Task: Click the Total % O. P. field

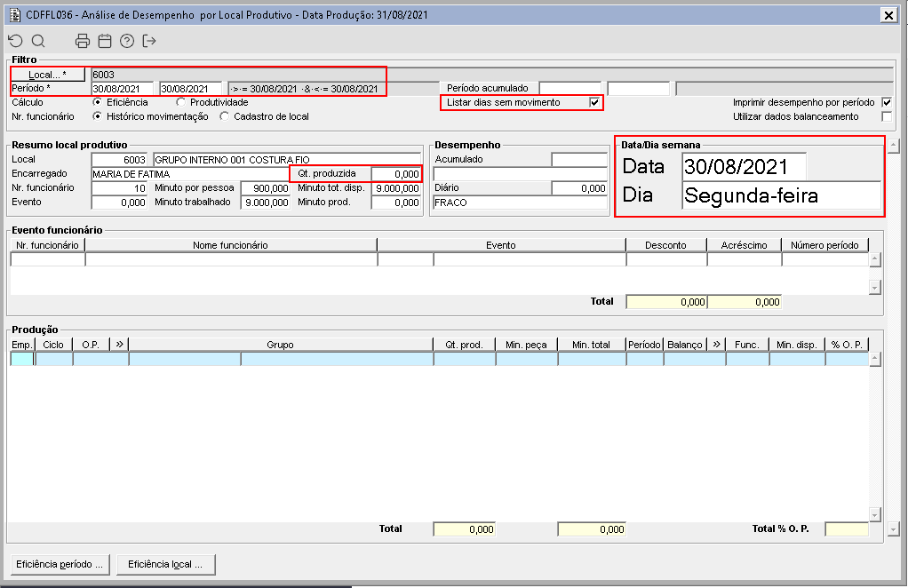Action: pos(847,529)
